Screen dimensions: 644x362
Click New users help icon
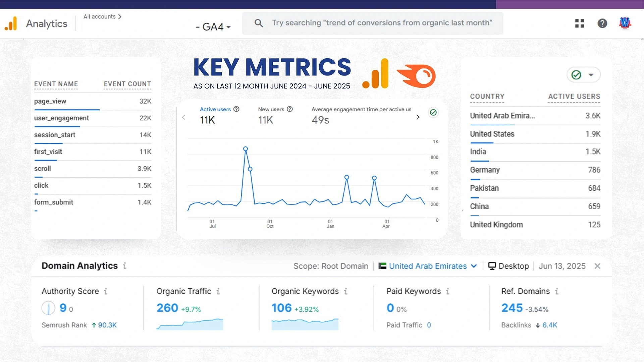pyautogui.click(x=290, y=109)
